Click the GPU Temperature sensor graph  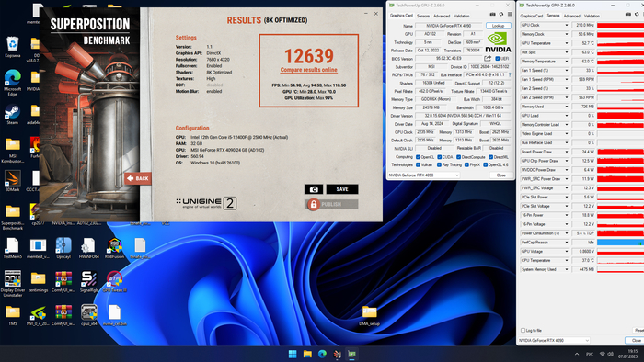pyautogui.click(x=620, y=43)
